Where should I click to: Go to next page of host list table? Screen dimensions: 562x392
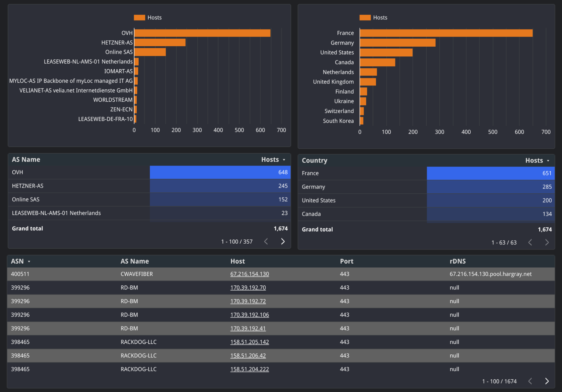pyautogui.click(x=547, y=381)
